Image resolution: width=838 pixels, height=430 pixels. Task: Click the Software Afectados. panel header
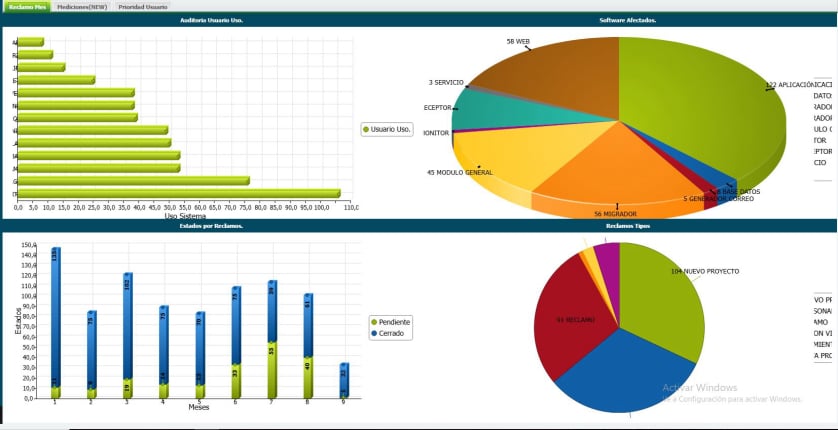(627, 20)
